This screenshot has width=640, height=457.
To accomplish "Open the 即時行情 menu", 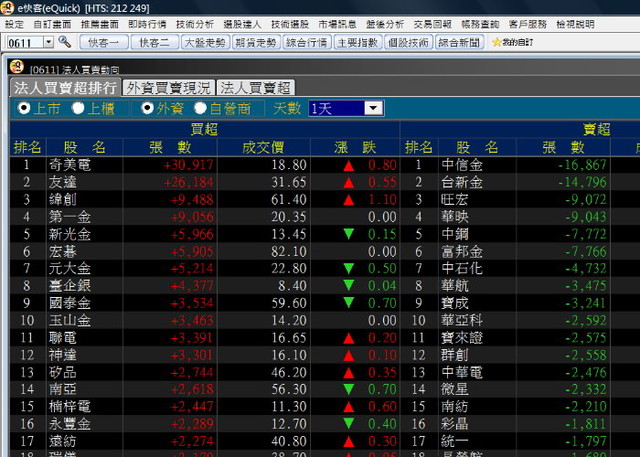I will [147, 24].
